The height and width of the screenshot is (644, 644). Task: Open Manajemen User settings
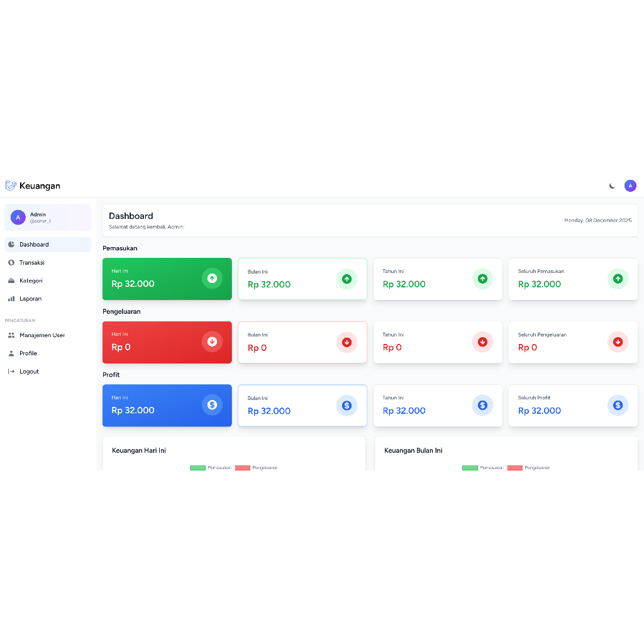(48, 335)
